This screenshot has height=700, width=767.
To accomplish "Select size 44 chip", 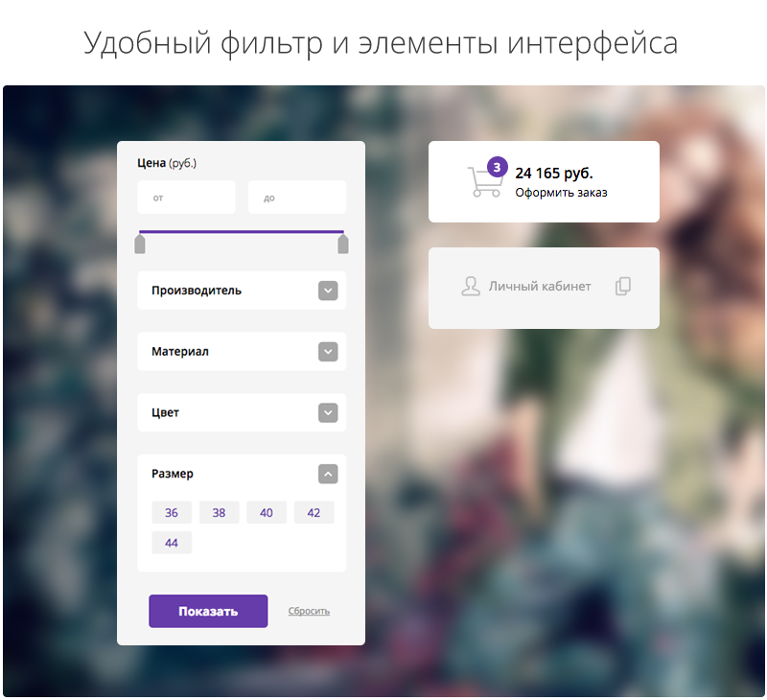I will click(172, 543).
